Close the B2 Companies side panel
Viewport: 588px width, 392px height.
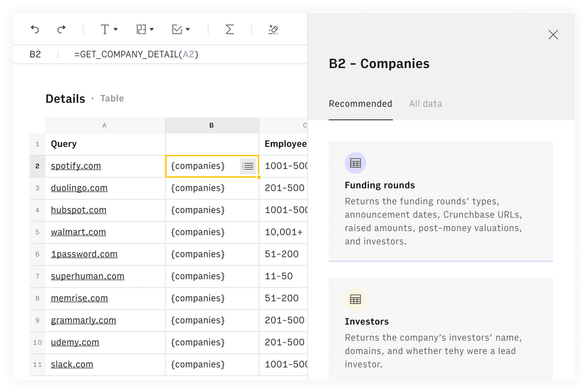pos(553,35)
